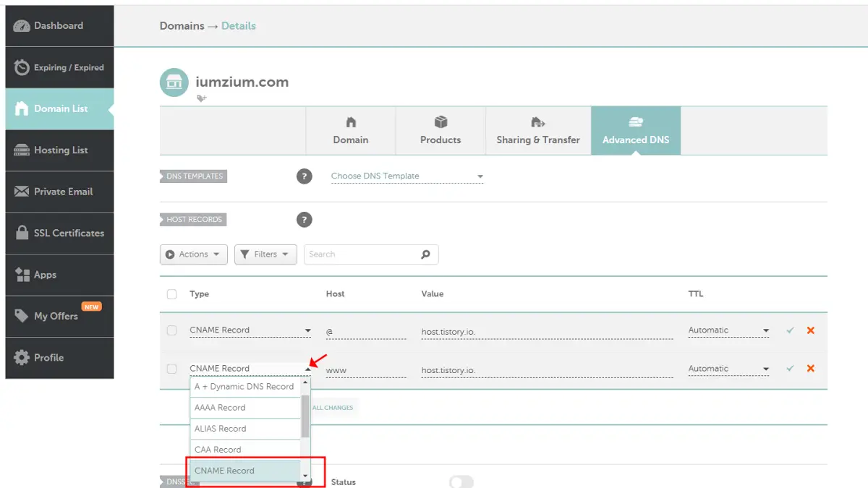Enable the DNSSEC Status toggle
868x488 pixels.
point(461,481)
